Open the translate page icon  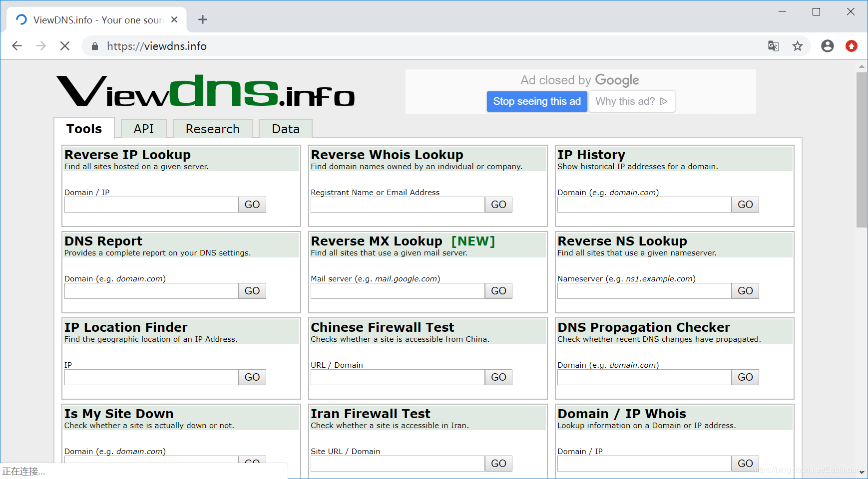click(774, 46)
